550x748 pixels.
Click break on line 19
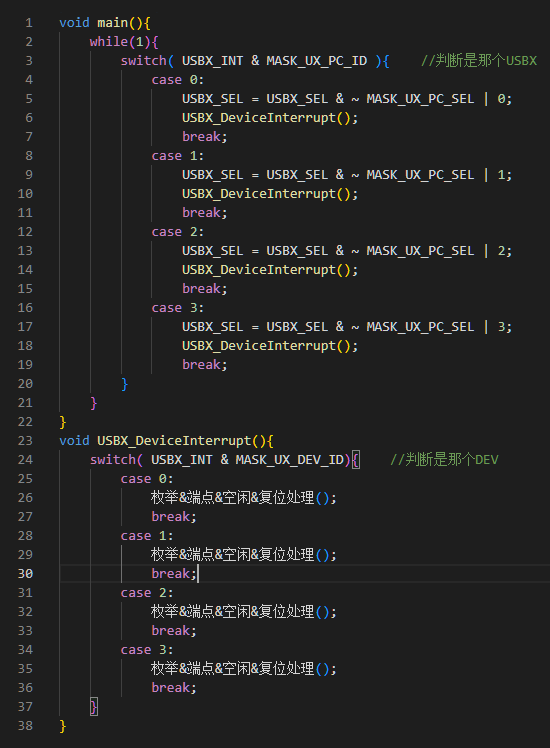(x=201, y=365)
